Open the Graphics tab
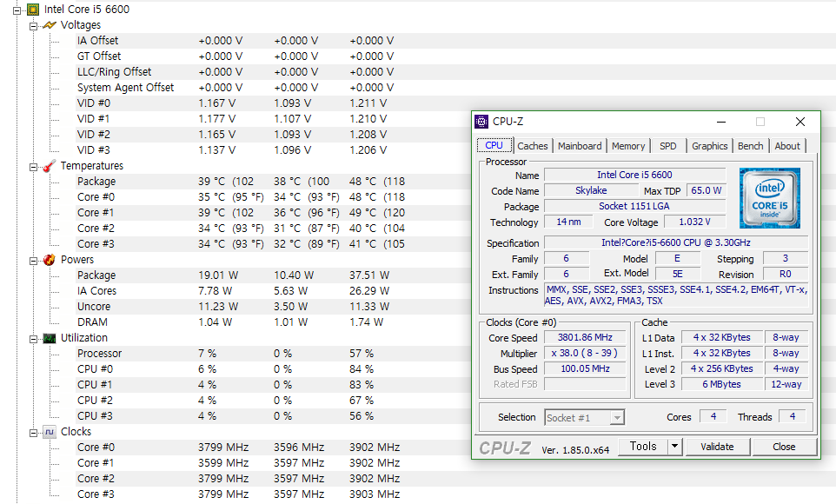 pyautogui.click(x=709, y=146)
